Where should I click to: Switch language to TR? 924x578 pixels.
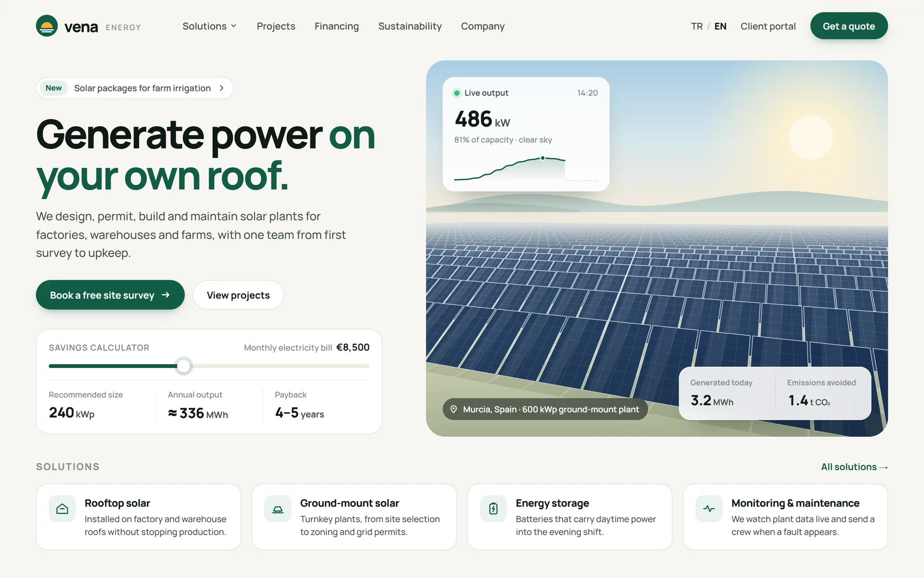[697, 26]
